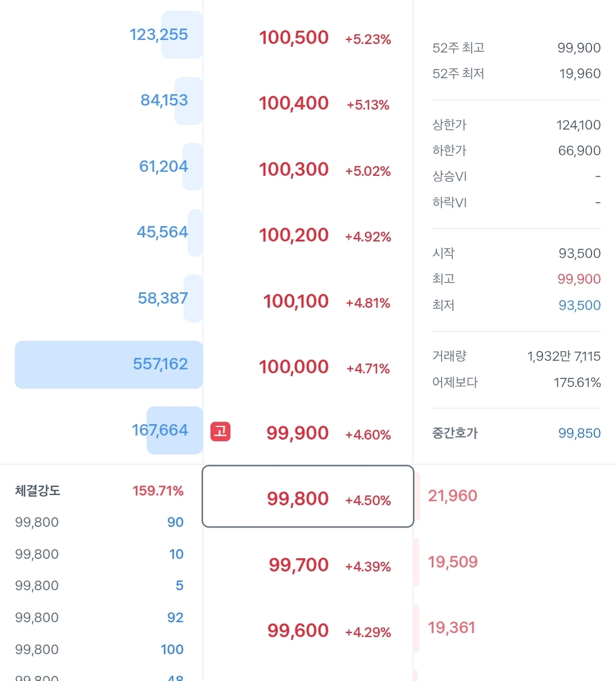Click the red 고 badge icon

point(220,432)
